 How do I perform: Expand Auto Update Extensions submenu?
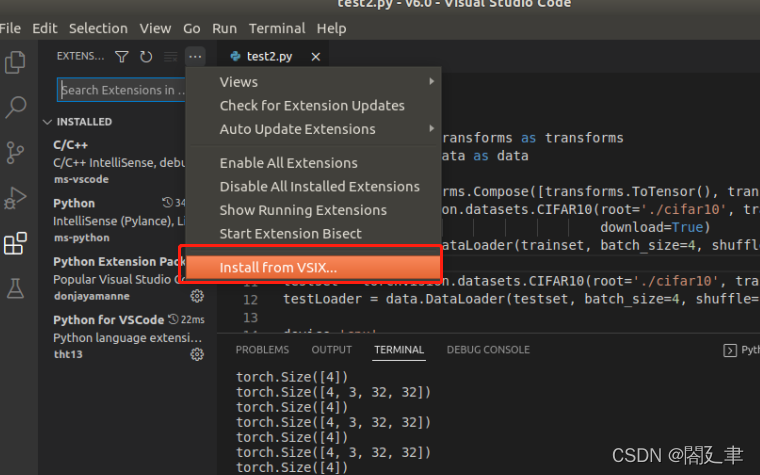pyautogui.click(x=431, y=128)
